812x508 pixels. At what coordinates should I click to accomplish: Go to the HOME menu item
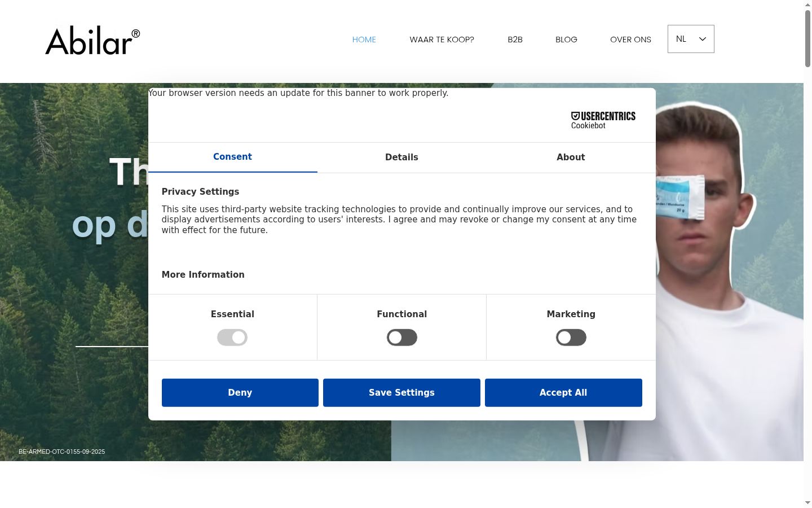tap(364, 40)
